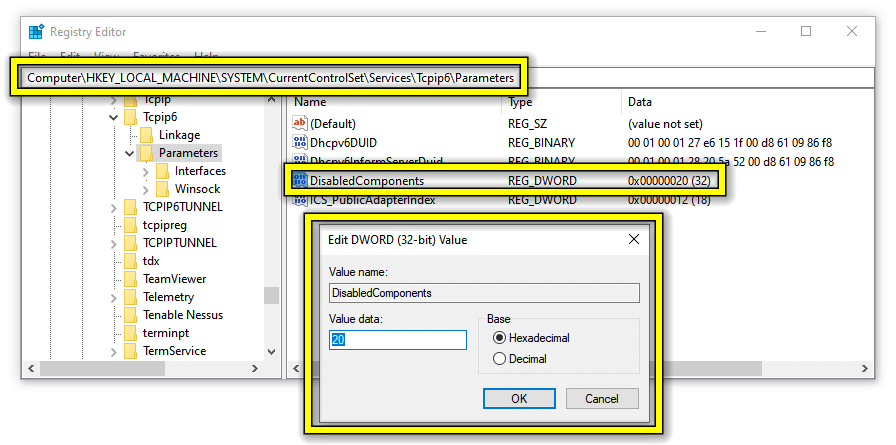This screenshot has width=896, height=445.
Task: Click the terminpt folder icon
Action: [x=131, y=333]
